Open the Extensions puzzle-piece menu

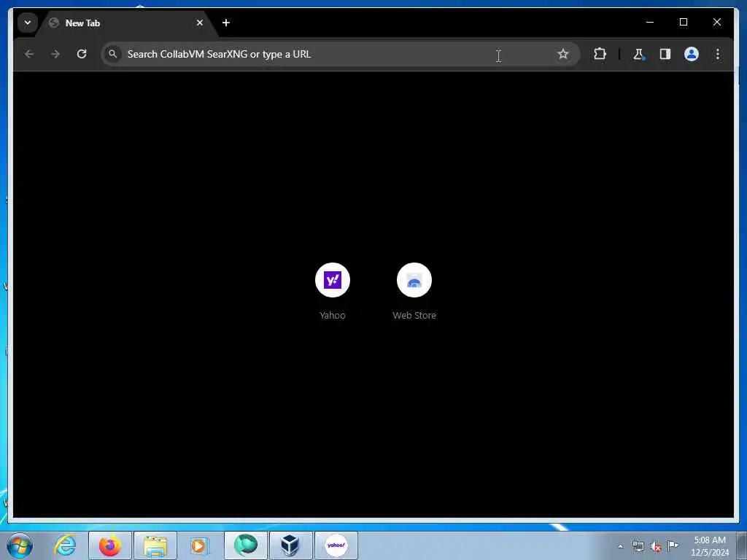point(600,54)
